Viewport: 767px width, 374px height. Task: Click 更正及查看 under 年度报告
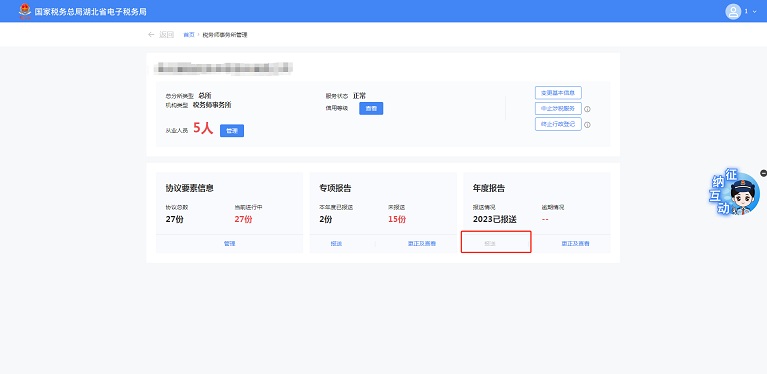[x=575, y=243]
